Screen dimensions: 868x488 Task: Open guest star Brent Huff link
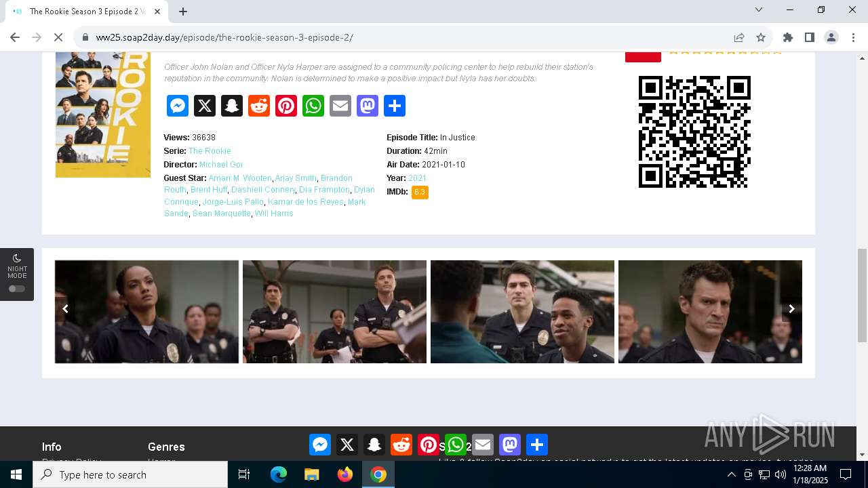[x=209, y=190]
